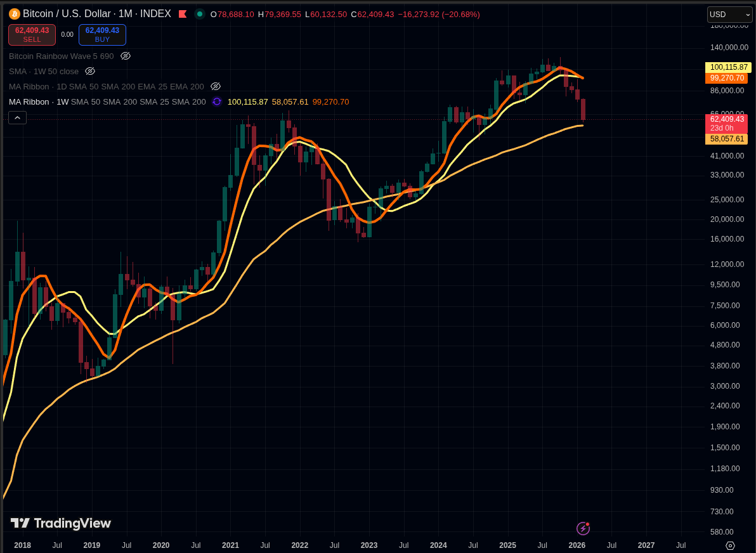This screenshot has width=756, height=553.
Task: Click the green market status dot
Action: pyautogui.click(x=200, y=14)
